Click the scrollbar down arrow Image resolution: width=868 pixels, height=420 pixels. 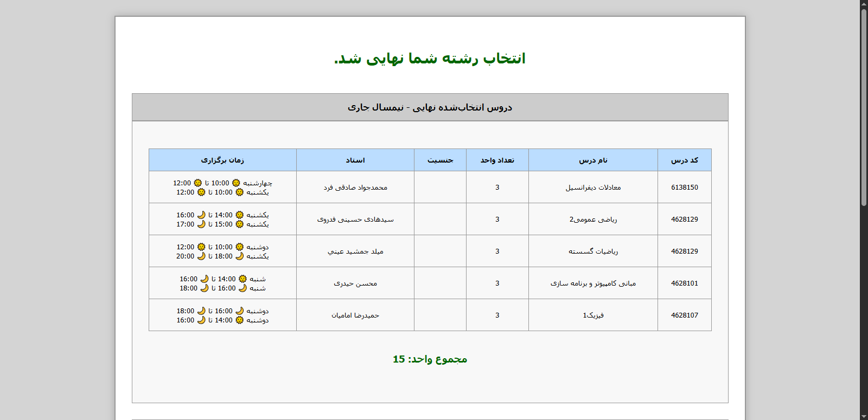coord(864,416)
